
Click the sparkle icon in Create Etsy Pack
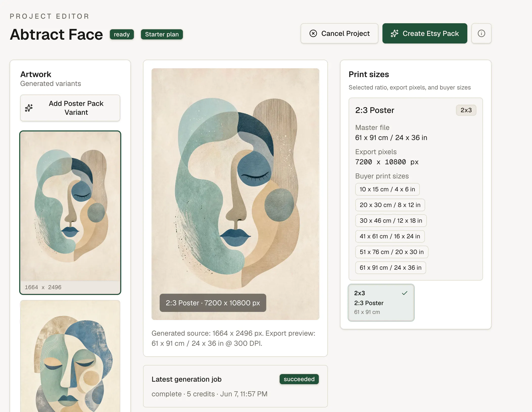[394, 33]
